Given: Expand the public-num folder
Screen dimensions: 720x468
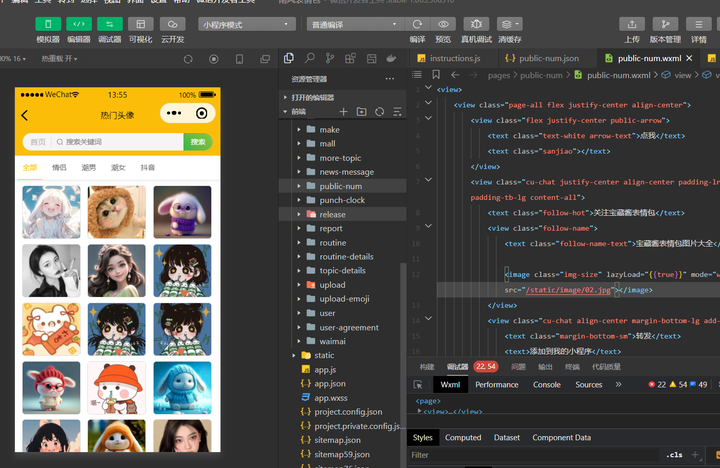Looking at the screenshot, I should 340,186.
